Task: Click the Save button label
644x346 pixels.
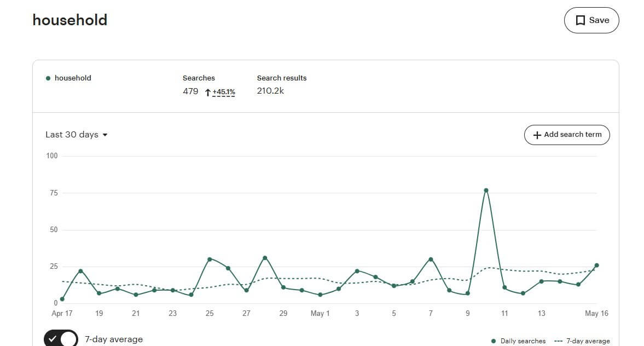Action: point(599,20)
